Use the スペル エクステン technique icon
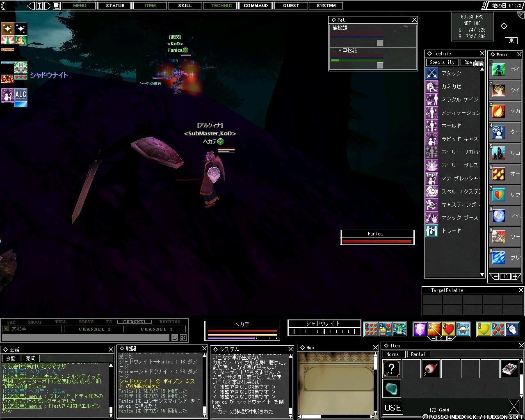 point(431,192)
